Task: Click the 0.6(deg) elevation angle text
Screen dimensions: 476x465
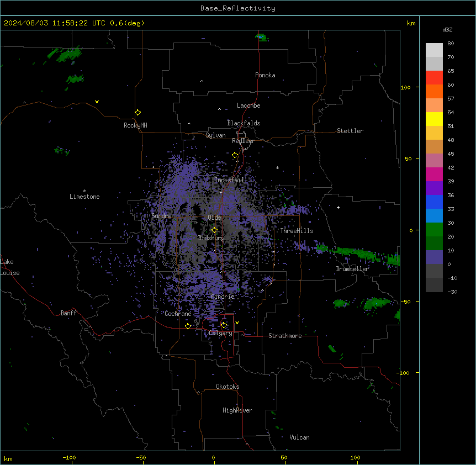Action: (x=127, y=23)
